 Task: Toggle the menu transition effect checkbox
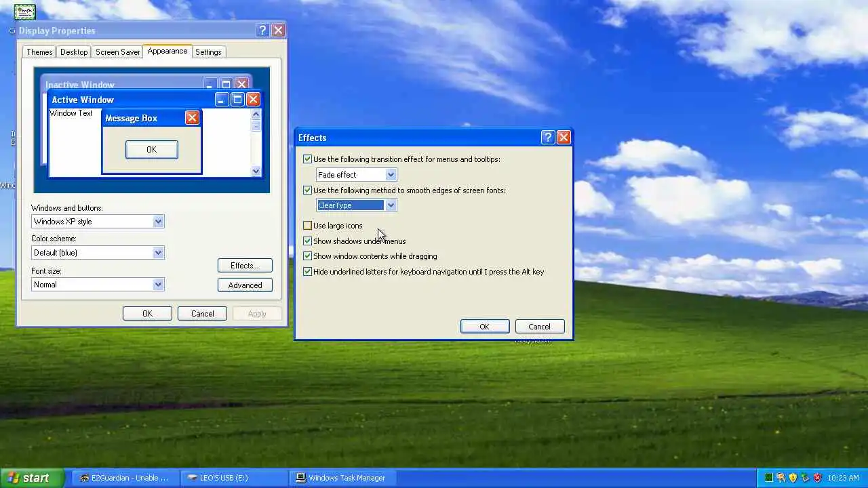click(x=308, y=159)
